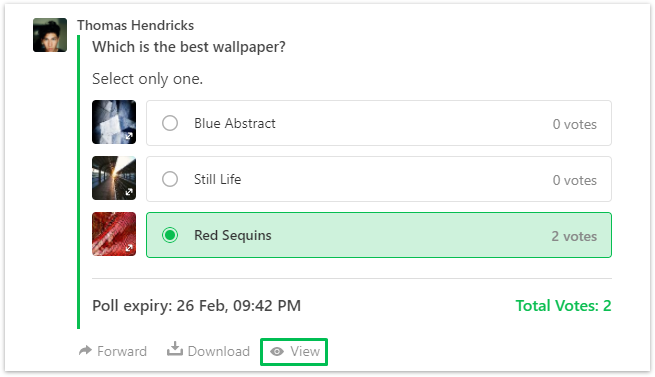The width and height of the screenshot is (655, 377).
Task: Open the Blue Abstract wallpaper thumbnail
Action: pyautogui.click(x=114, y=122)
